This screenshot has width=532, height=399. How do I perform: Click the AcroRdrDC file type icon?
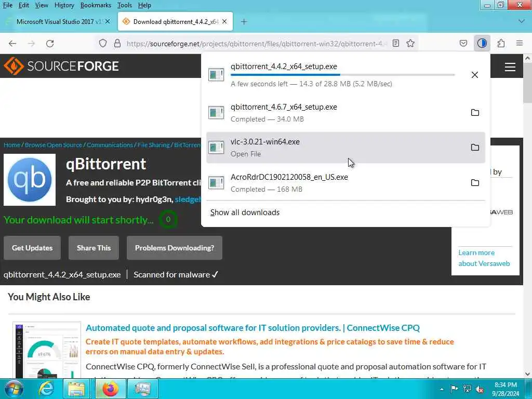[216, 182]
